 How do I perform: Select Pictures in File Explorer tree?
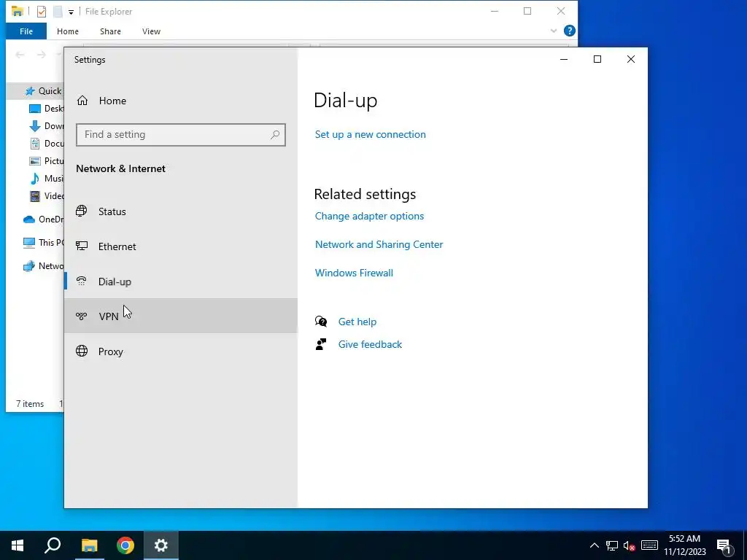coord(46,161)
